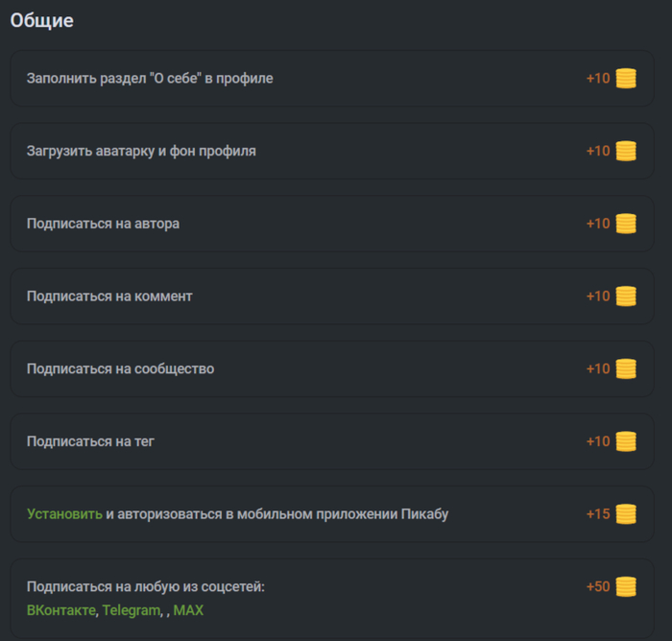
Task: Click coin icon for social networks task
Action: [x=626, y=587]
